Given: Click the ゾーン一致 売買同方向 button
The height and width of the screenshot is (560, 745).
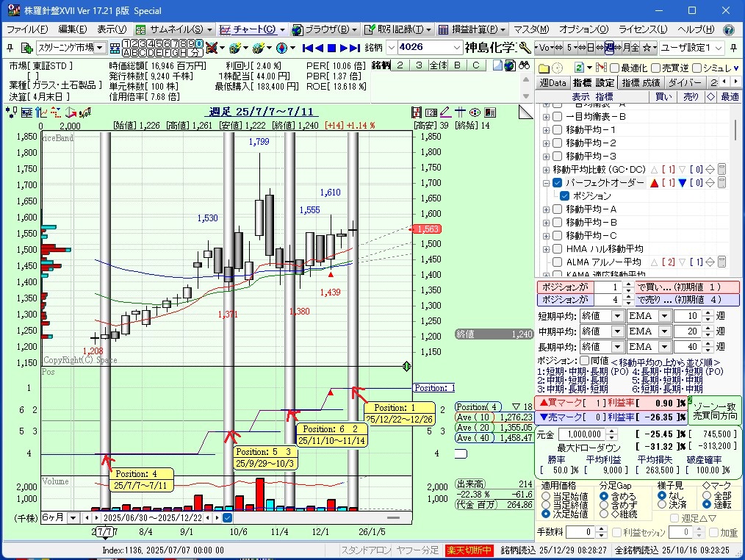Looking at the screenshot, I should point(715,410).
